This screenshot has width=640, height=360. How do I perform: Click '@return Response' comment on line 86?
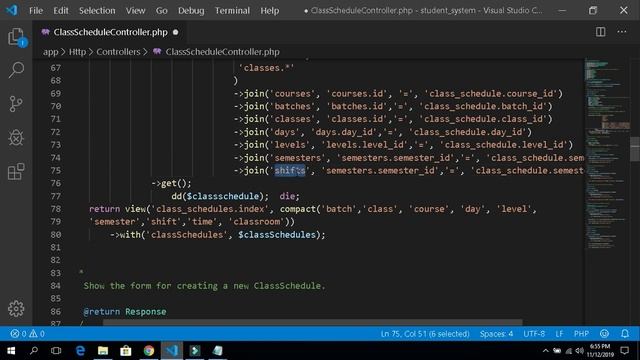pos(125,312)
